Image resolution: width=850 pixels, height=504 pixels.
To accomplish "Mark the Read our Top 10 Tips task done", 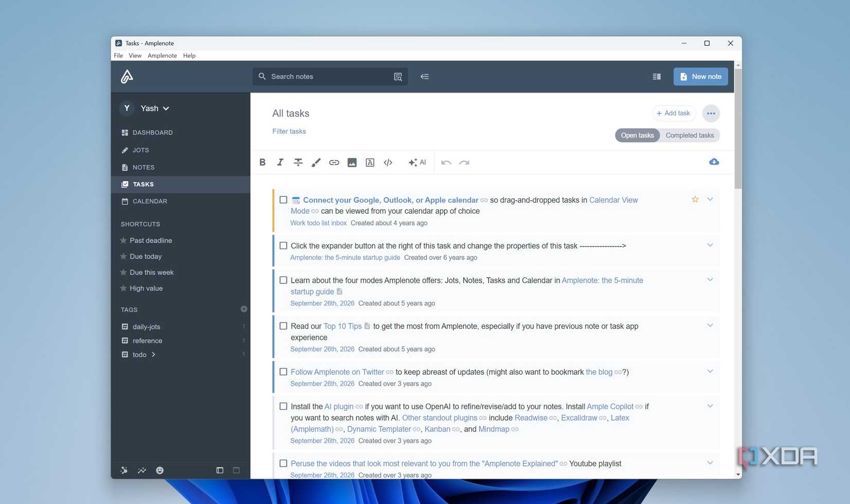I will pos(283,326).
